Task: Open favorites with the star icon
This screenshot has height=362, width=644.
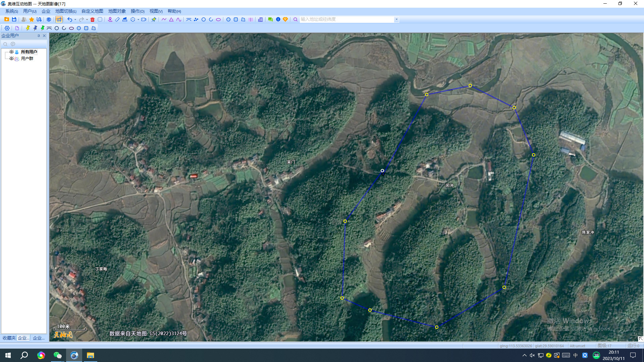Action: [x=32, y=19]
